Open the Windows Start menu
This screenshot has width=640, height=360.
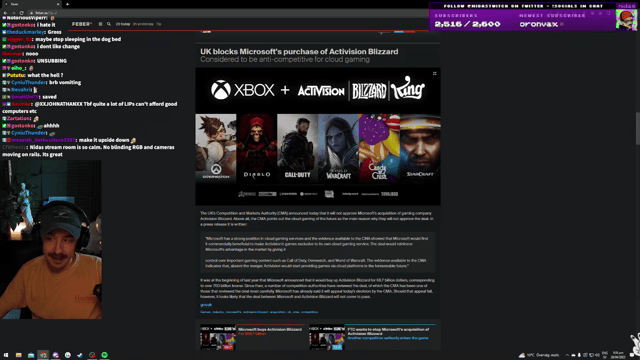6,355
